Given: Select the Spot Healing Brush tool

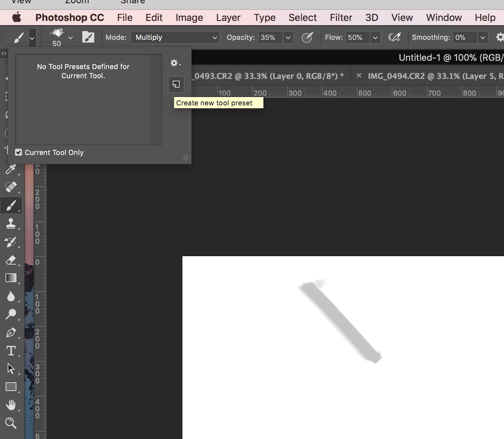Looking at the screenshot, I should [11, 187].
